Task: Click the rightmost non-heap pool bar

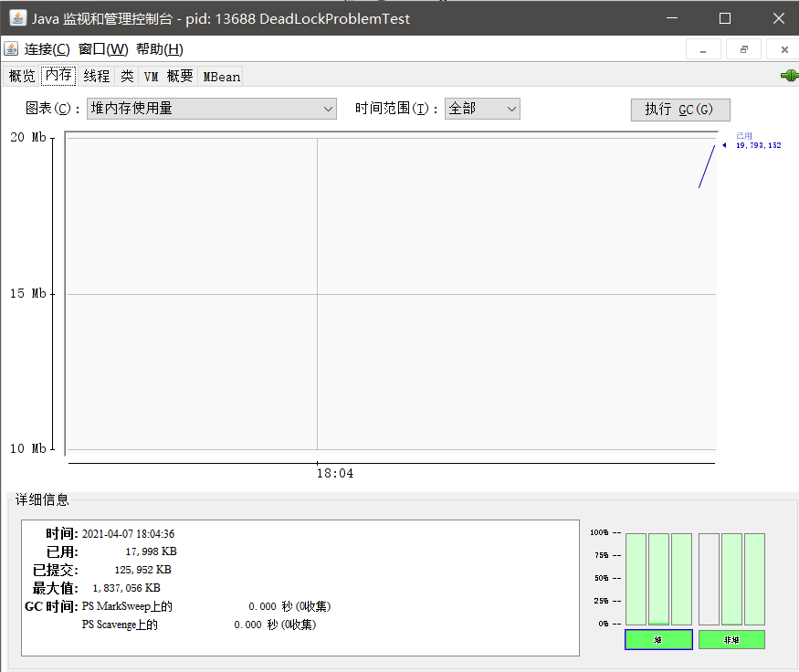Action: tap(754, 579)
